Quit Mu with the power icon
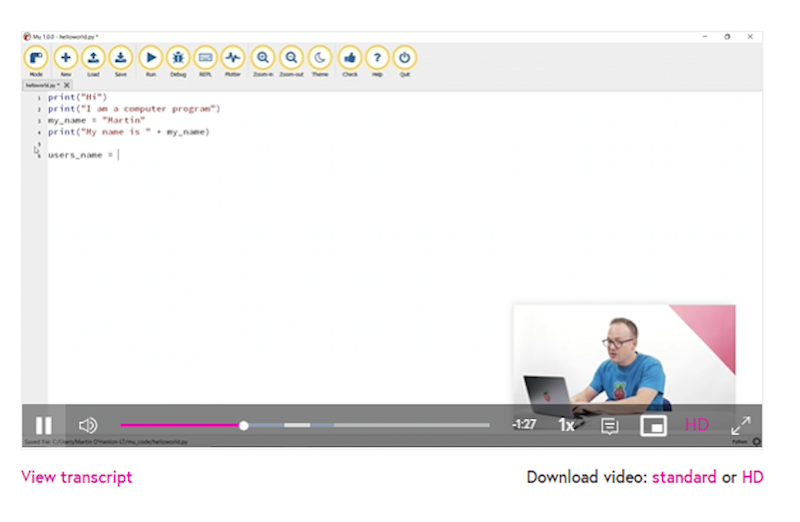This screenshot has width=800, height=522. coord(405,60)
